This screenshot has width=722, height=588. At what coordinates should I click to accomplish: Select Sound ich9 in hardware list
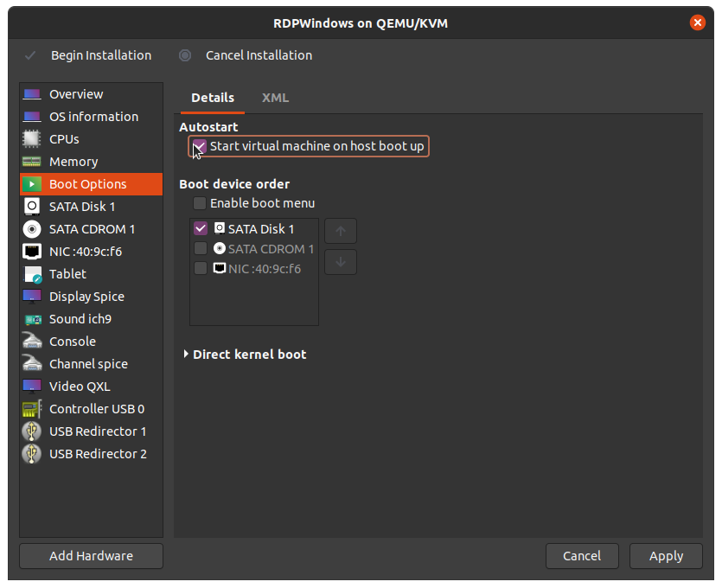click(x=80, y=319)
